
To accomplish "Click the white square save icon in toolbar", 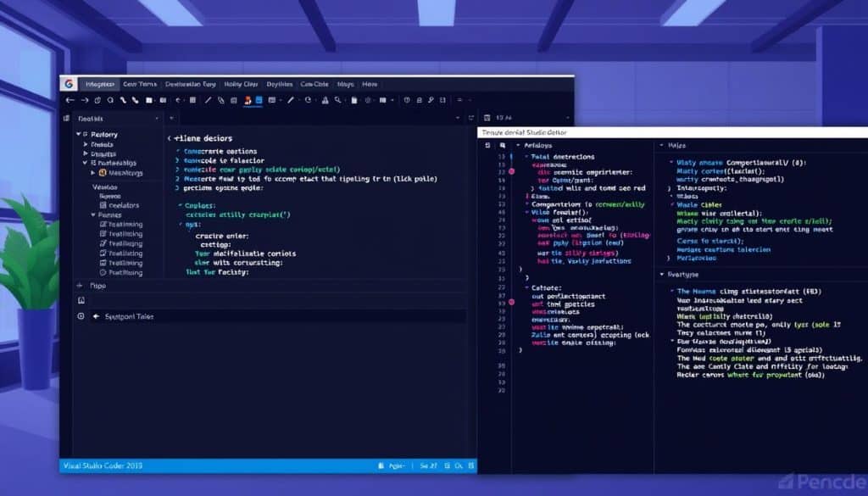I will (149, 100).
